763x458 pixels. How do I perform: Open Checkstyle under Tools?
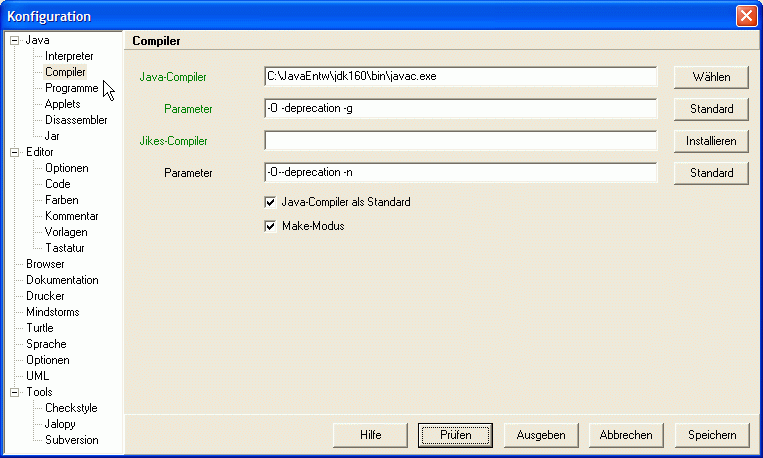(71, 408)
